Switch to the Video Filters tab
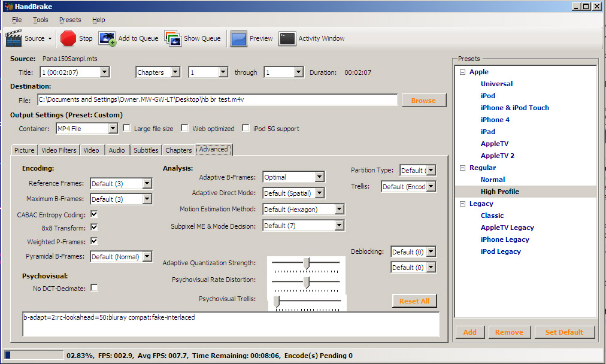 (x=59, y=150)
